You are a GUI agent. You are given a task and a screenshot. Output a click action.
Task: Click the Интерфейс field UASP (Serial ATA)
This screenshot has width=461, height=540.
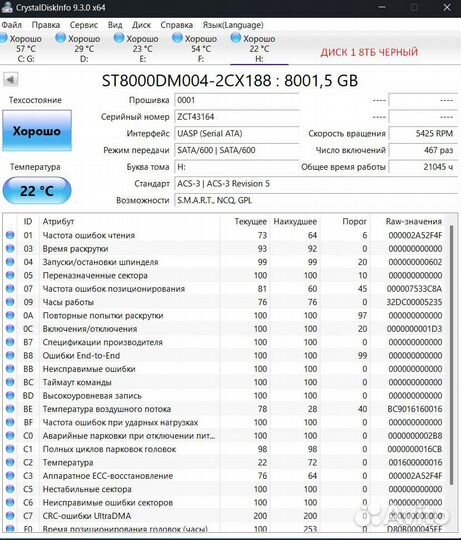(237, 133)
